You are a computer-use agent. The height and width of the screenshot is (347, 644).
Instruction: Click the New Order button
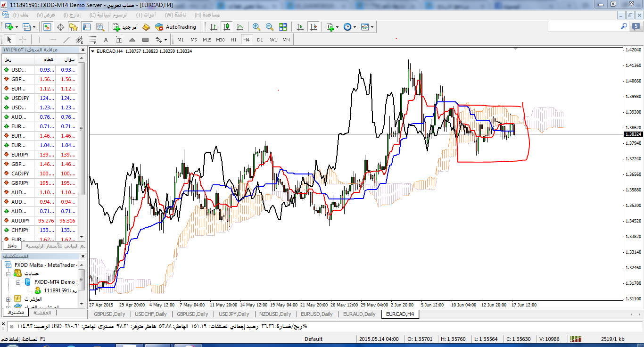pos(124,27)
